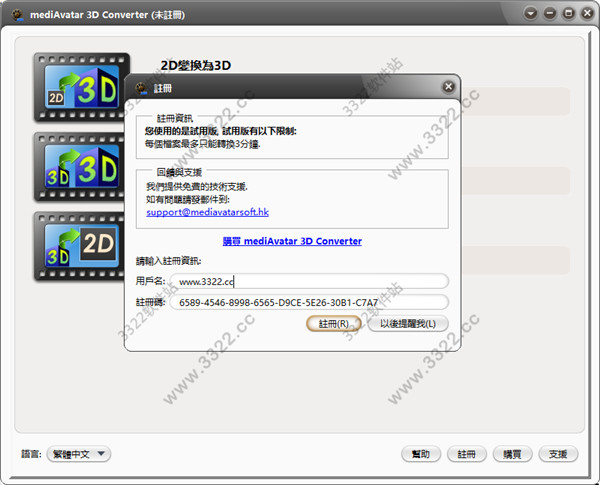Close the mediaAvatar 3D Converter main window

click(x=587, y=14)
